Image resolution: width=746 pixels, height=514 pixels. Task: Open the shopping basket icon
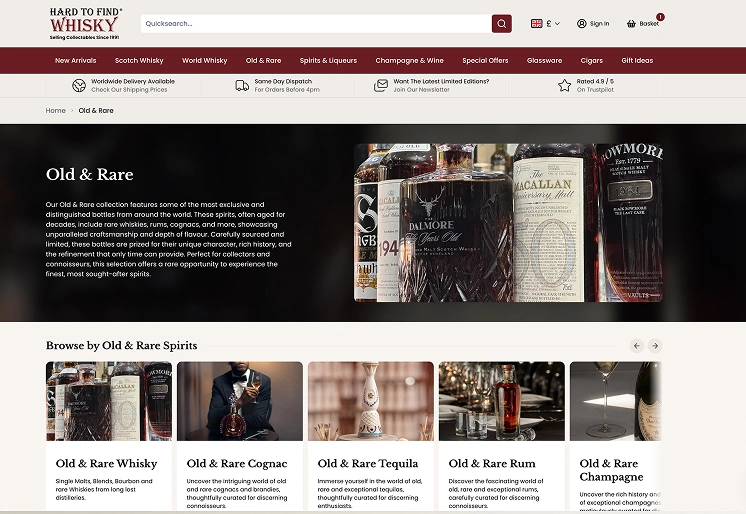632,23
